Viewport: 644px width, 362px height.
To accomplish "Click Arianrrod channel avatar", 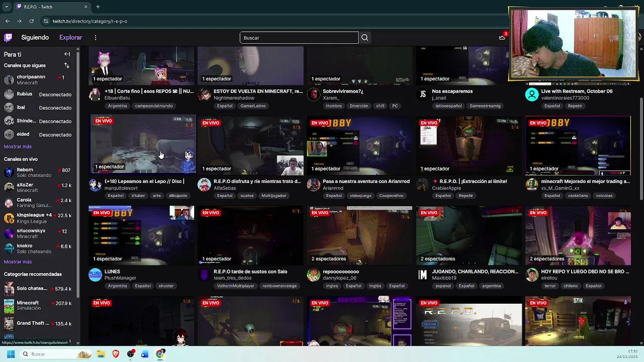I will pos(313,185).
